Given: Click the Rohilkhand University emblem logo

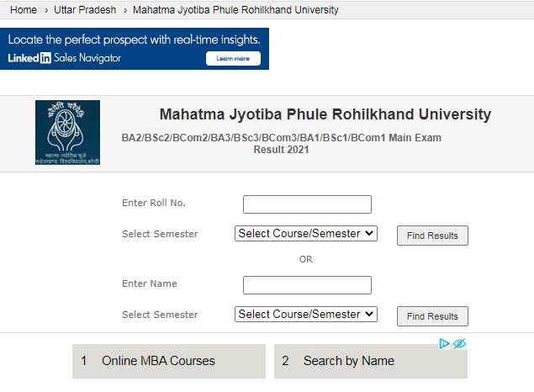Looking at the screenshot, I should 67,132.
